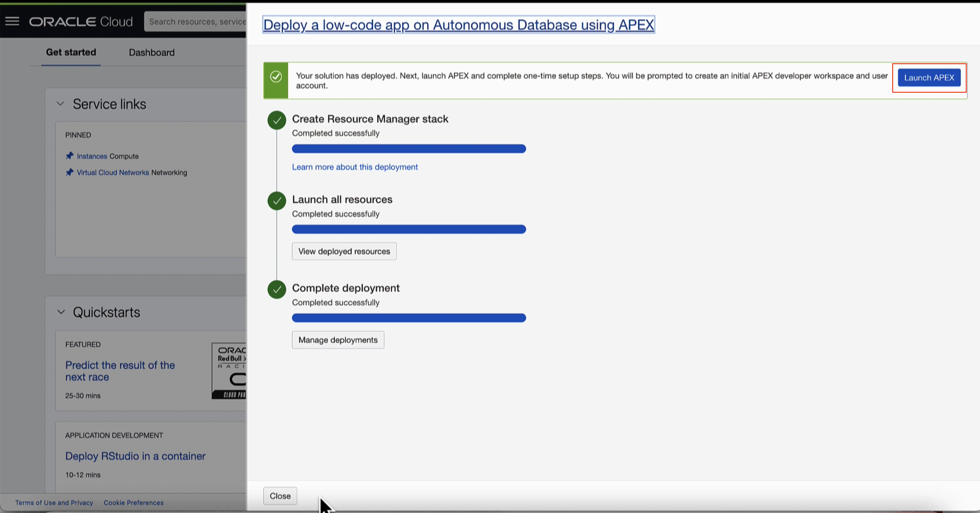Viewport: 980px width, 513px height.
Task: Select the Get started tab
Action: point(71,53)
